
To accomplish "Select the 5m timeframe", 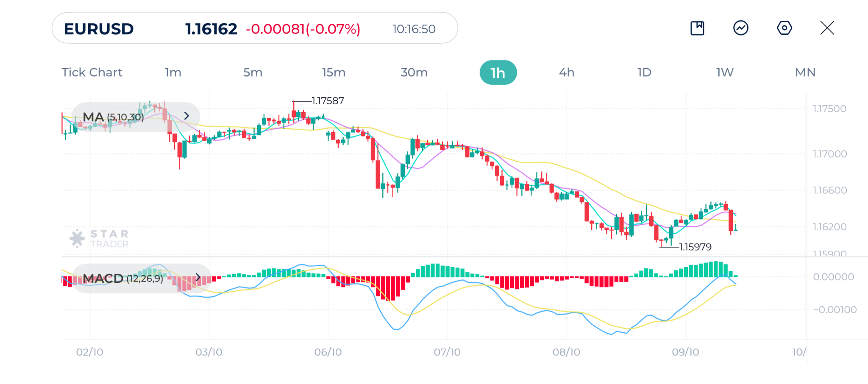I will tap(253, 72).
